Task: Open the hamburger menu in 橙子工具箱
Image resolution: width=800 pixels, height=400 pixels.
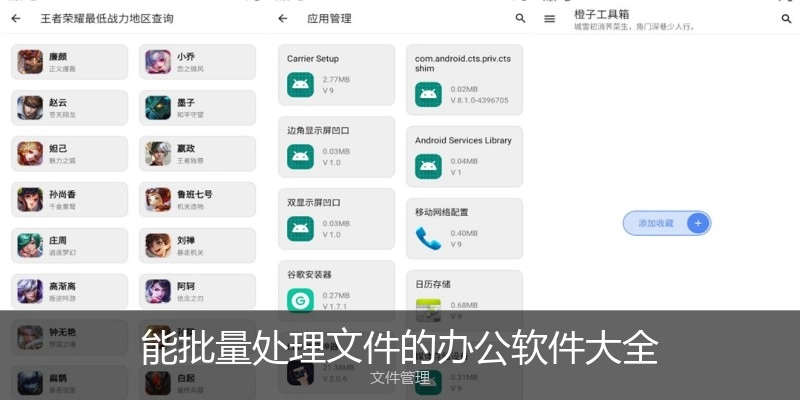Action: 549,19
